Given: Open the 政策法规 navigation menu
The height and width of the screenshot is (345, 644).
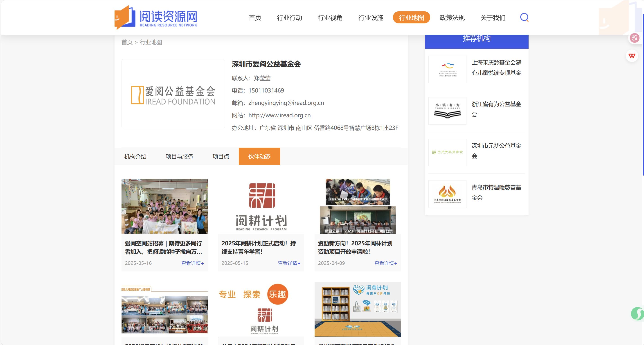Looking at the screenshot, I should click(x=452, y=18).
